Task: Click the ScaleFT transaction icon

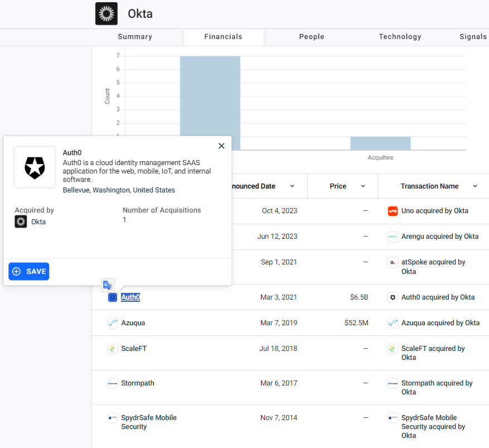Action: [393, 349]
